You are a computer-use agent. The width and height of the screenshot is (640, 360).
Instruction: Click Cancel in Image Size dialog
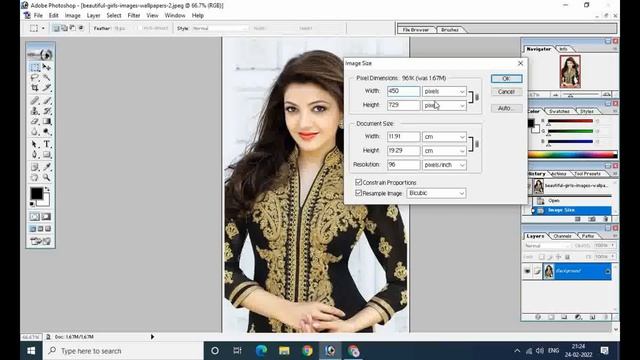coord(506,92)
